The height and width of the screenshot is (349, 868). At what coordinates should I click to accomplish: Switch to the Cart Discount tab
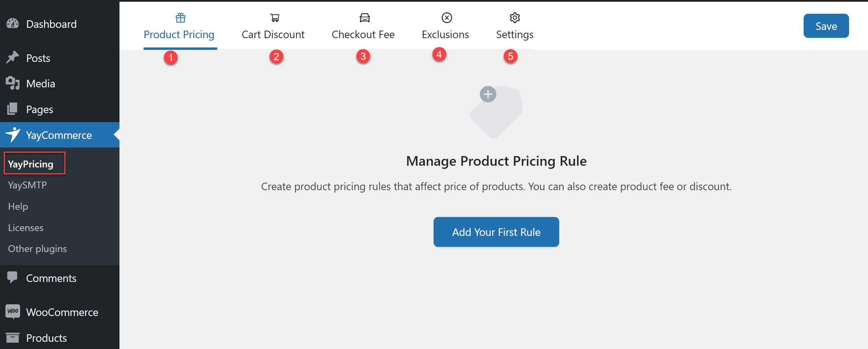[273, 34]
